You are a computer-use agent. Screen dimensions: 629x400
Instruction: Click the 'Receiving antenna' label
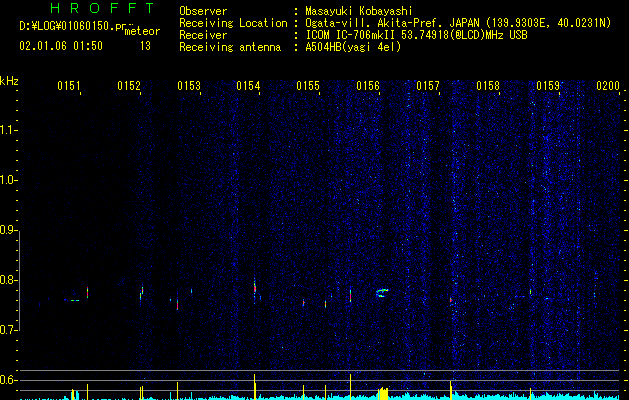point(230,47)
